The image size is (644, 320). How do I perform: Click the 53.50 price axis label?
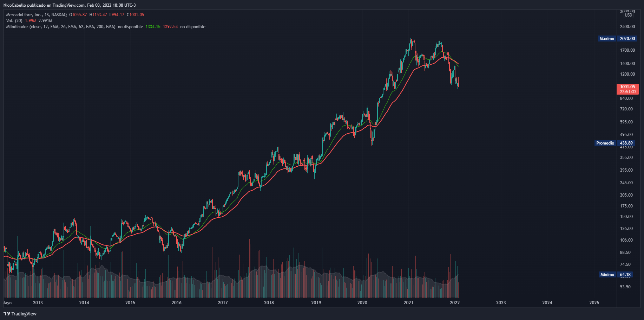[x=625, y=287]
